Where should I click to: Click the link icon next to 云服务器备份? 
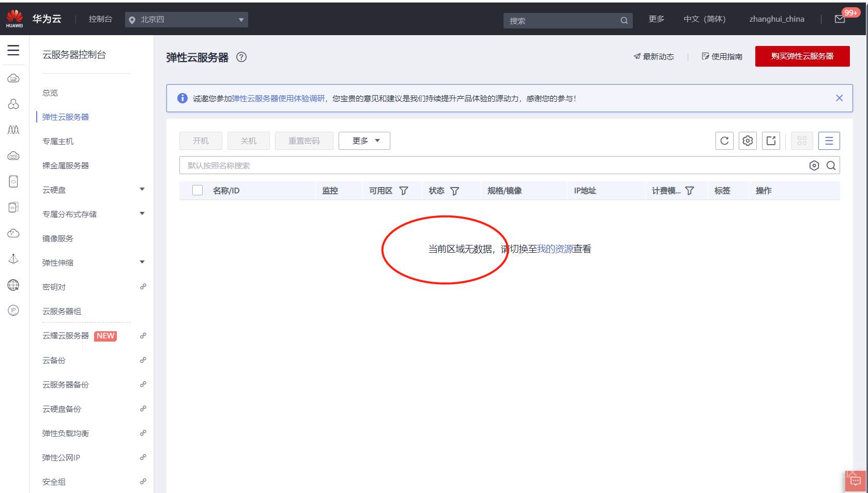click(x=143, y=384)
